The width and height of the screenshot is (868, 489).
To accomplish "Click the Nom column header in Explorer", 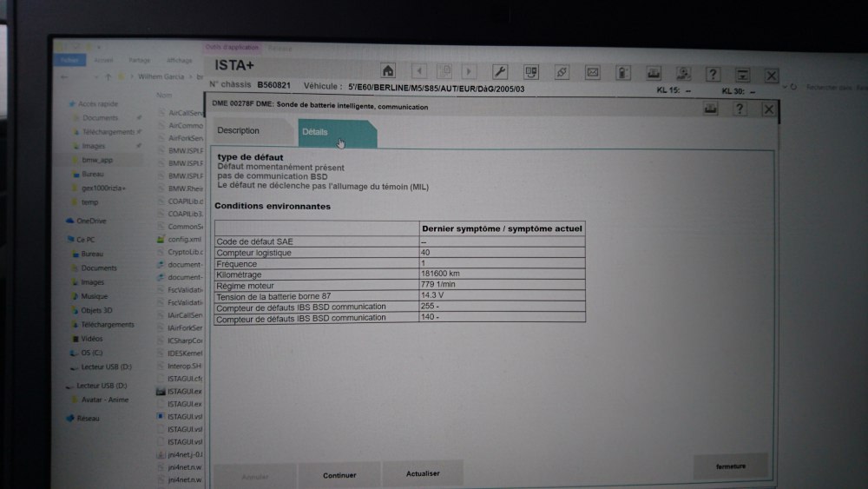I will tap(164, 96).
